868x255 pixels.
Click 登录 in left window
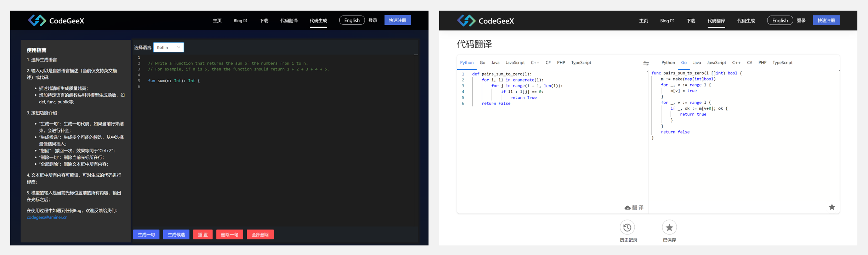(373, 20)
